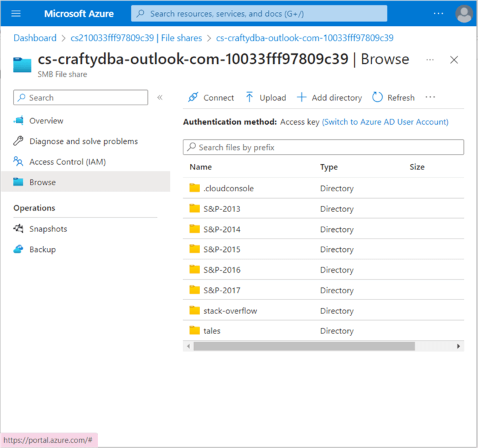
Task: Open the Overview menu item
Action: [x=47, y=121]
